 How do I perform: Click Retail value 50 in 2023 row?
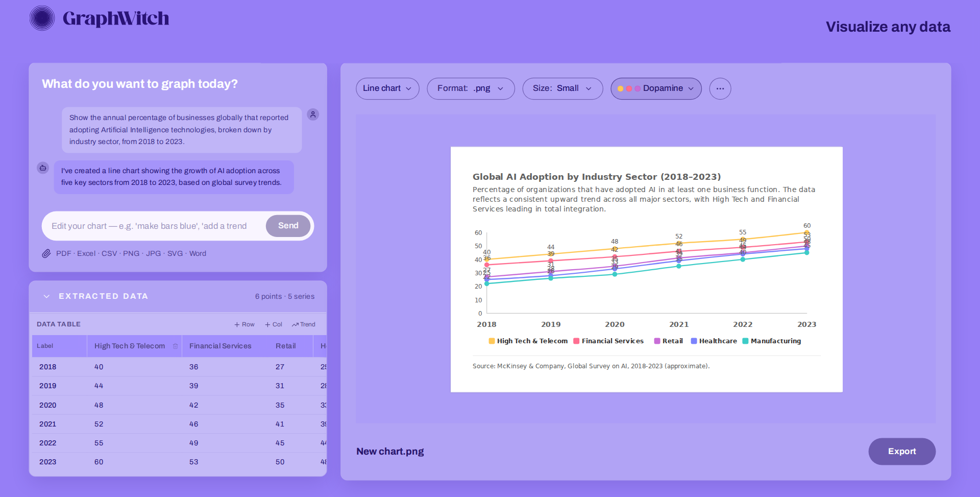point(280,462)
